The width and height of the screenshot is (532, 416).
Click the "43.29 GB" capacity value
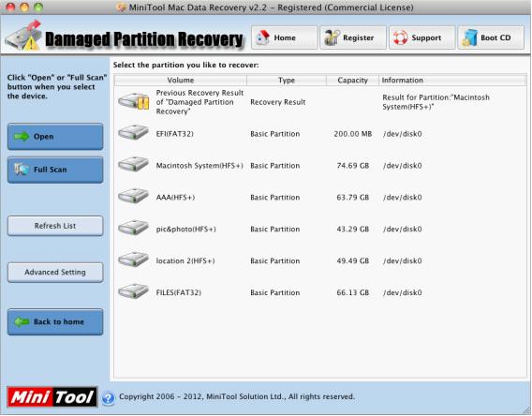(353, 229)
